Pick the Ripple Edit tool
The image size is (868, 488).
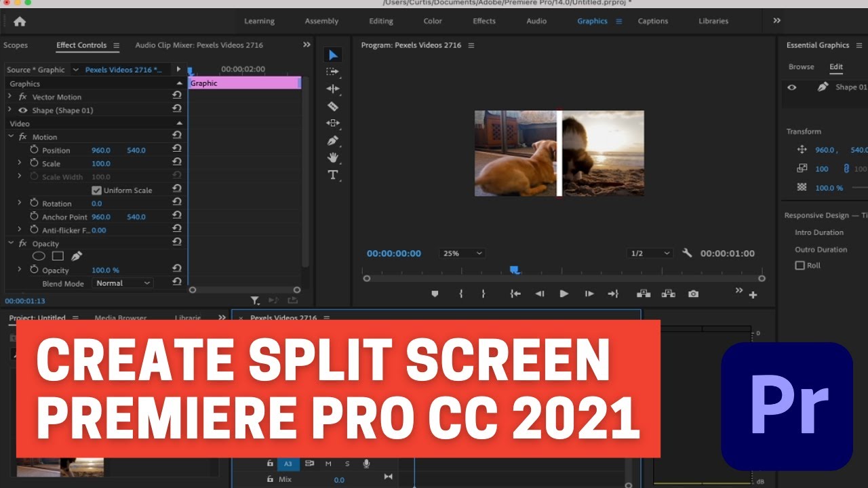pyautogui.click(x=333, y=89)
